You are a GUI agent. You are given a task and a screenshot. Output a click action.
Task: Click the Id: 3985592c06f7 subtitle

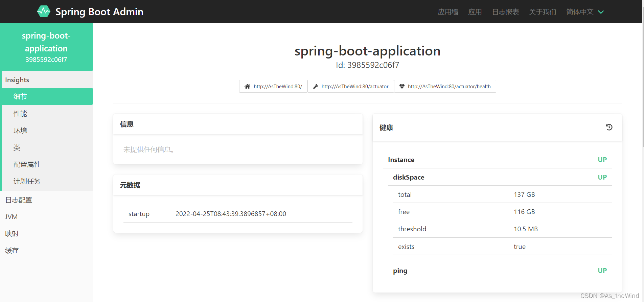tap(367, 65)
